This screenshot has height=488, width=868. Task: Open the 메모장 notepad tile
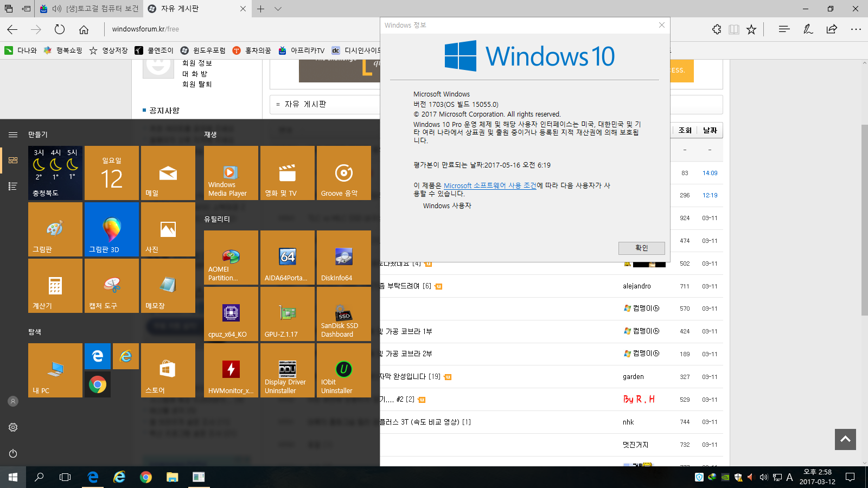click(168, 286)
